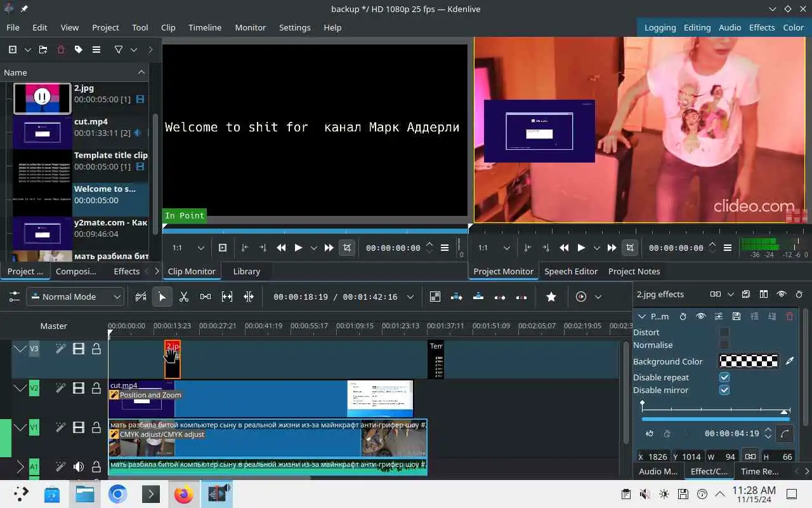The image size is (812, 508).
Task: Toggle the timeline razor-all-tracks usage icon
Action: [x=141, y=297]
